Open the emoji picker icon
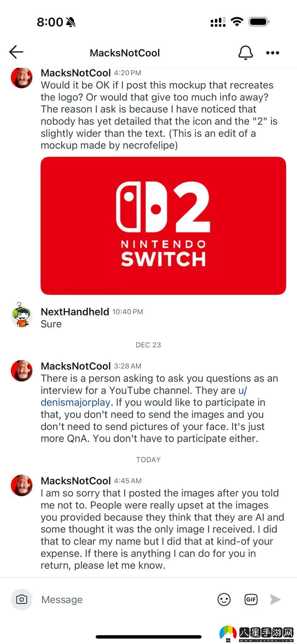The height and width of the screenshot is (644, 297). pos(224,599)
